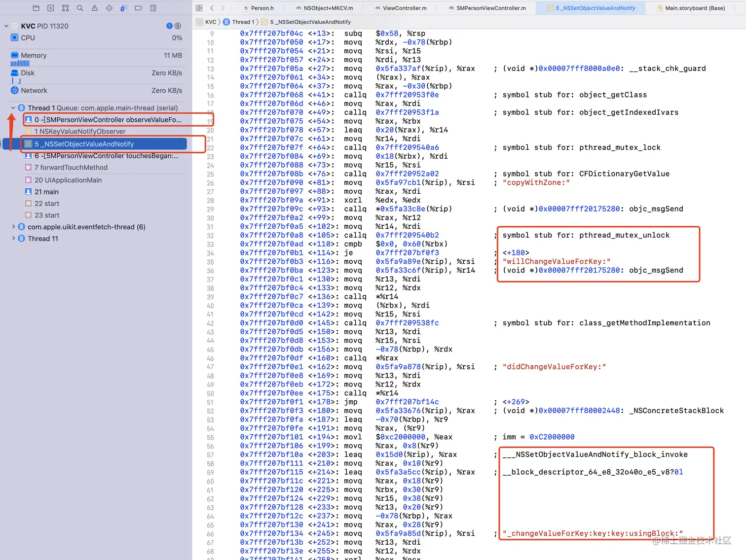Click the Disk Zero KB/s value
This screenshot has height=560, width=746.
[x=167, y=73]
